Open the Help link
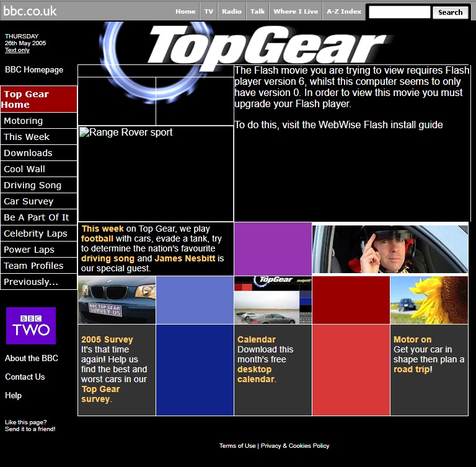 13,395
